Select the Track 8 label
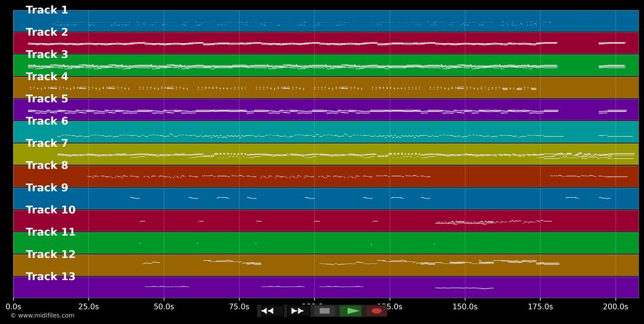 [x=47, y=166]
